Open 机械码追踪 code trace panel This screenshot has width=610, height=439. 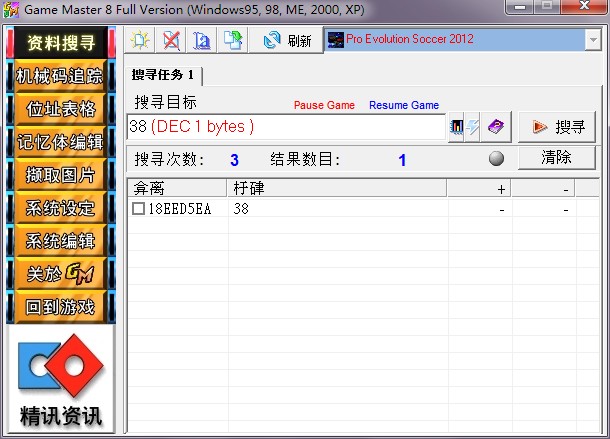coord(60,76)
